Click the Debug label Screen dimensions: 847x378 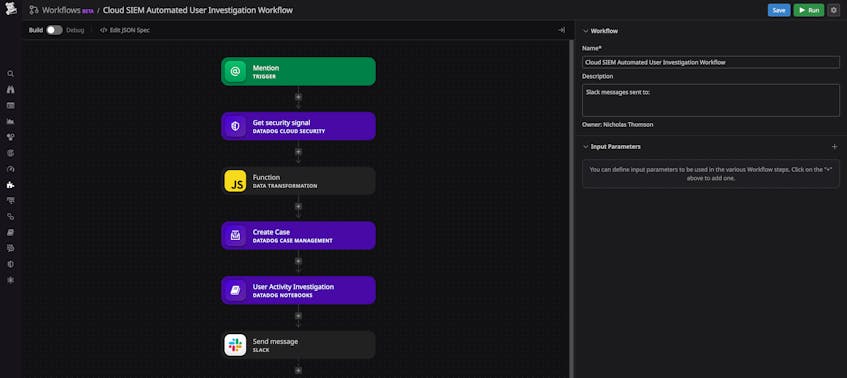point(75,30)
